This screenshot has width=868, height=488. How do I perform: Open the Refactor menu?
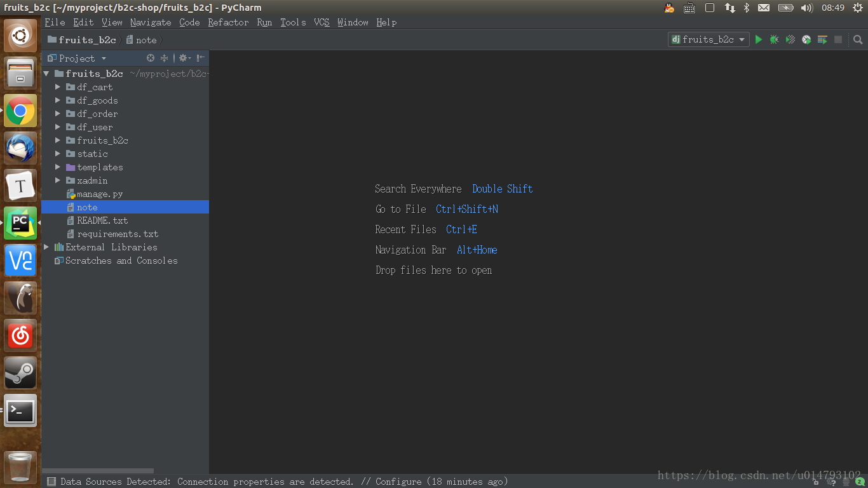coord(228,22)
